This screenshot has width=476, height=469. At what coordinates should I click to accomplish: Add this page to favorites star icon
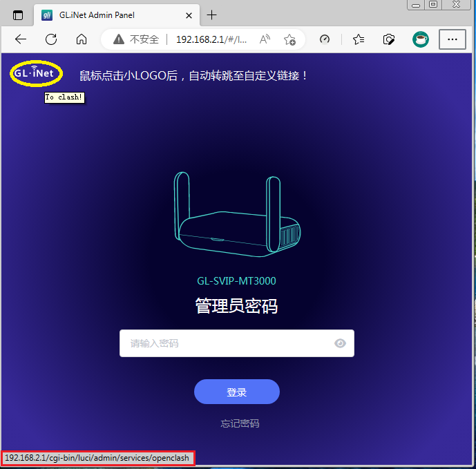(290, 39)
